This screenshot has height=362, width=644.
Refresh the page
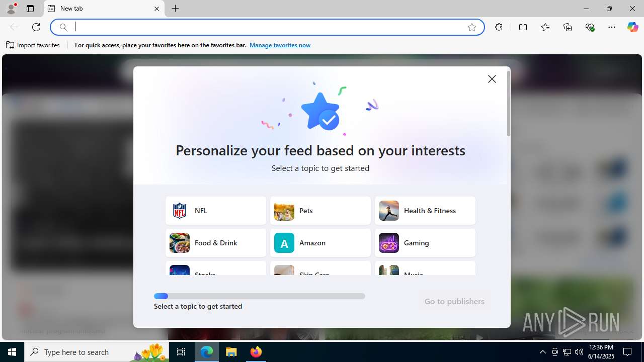(x=36, y=27)
